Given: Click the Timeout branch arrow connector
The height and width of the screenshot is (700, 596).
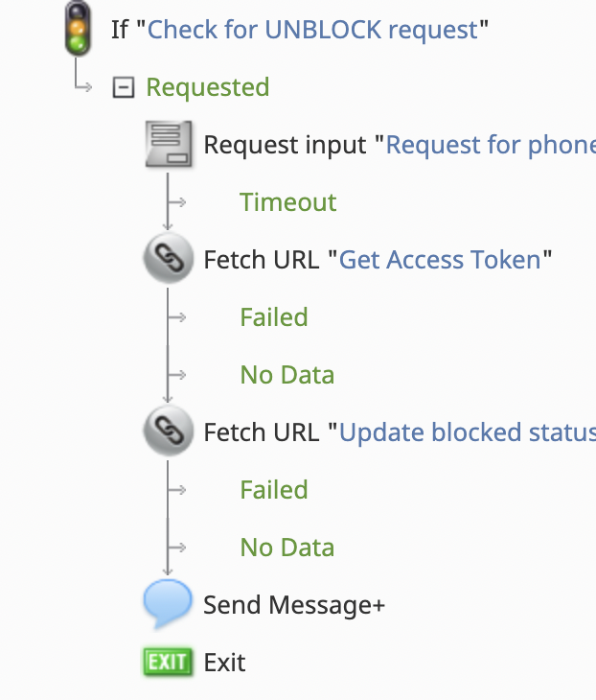Looking at the screenshot, I should [177, 202].
